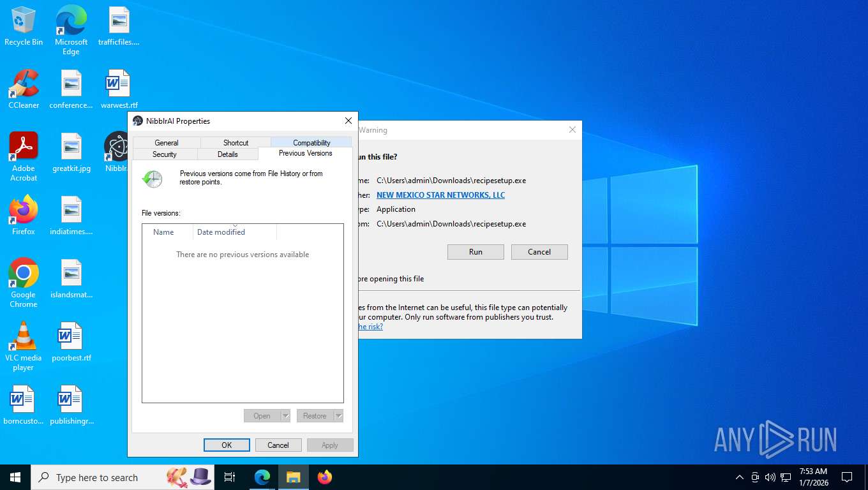Sort file versions by Name column

click(x=167, y=232)
